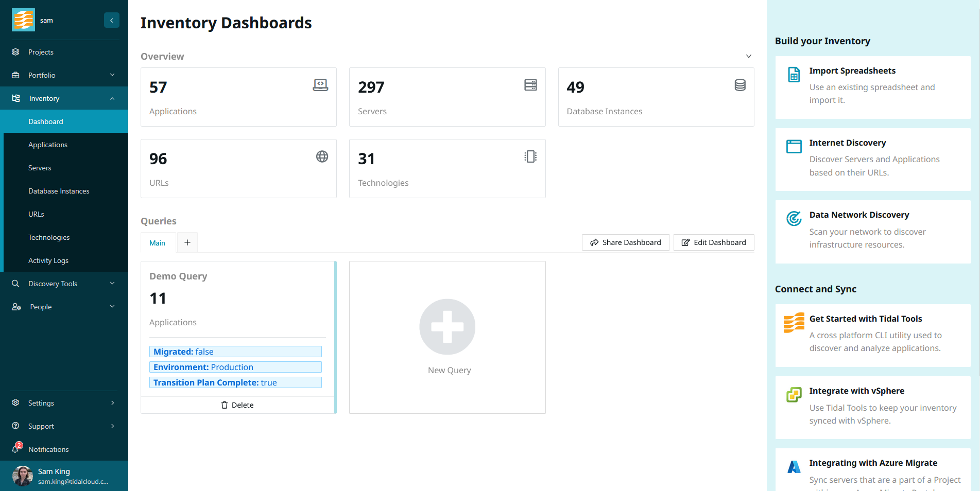
Task: Add a new query tab
Action: 187,242
